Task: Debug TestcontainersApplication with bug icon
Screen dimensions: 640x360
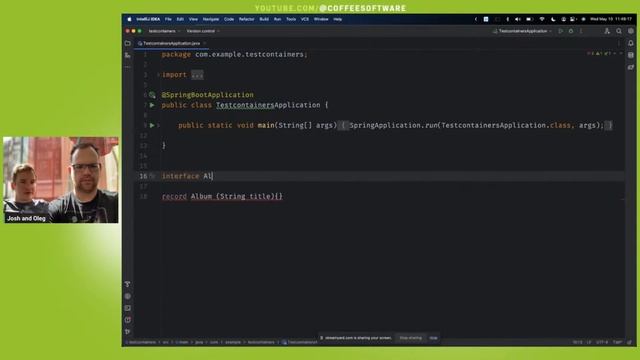Action: [x=571, y=31]
